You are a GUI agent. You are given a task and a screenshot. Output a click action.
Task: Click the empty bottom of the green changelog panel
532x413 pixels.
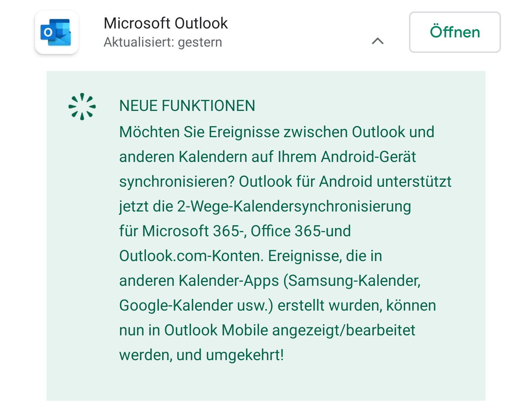[x=266, y=383]
